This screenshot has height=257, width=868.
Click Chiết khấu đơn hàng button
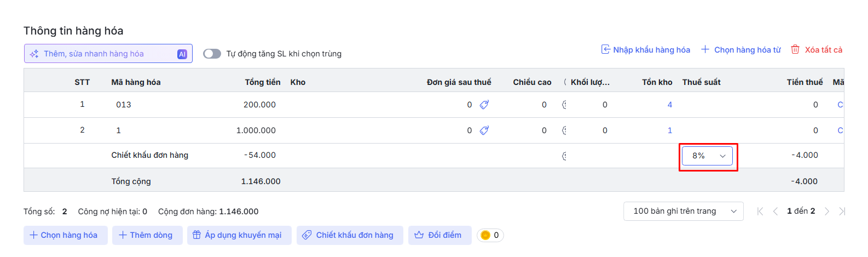coord(350,235)
